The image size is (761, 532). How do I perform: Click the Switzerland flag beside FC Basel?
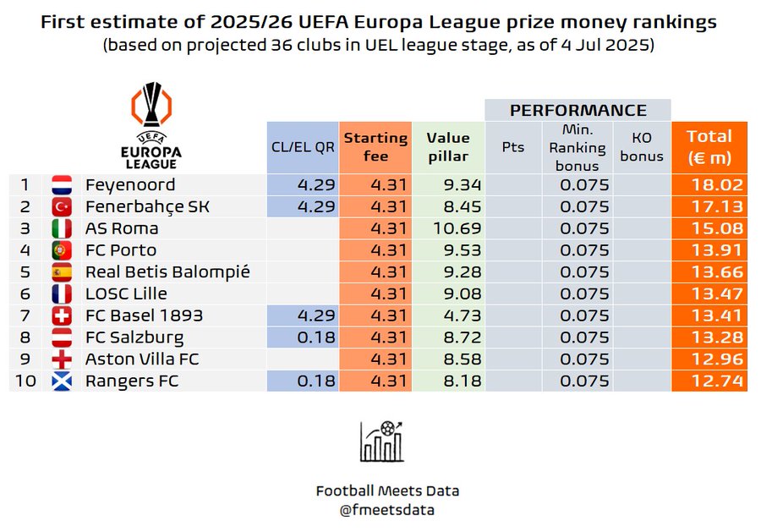(x=62, y=316)
